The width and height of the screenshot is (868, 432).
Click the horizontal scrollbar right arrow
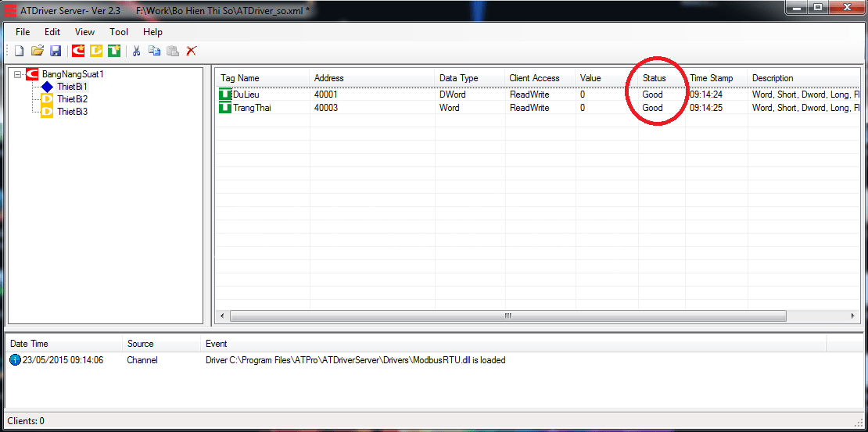point(853,316)
